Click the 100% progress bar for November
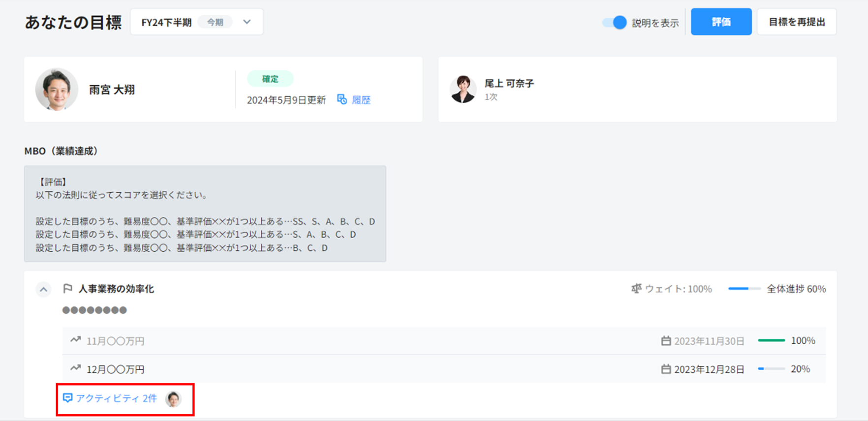Screen dimensions: 868x421 click(x=771, y=340)
